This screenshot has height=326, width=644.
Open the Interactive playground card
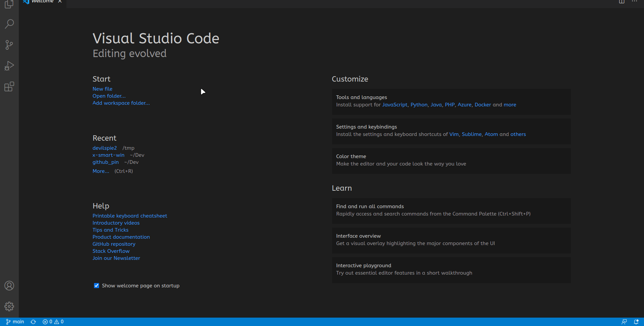(451, 270)
